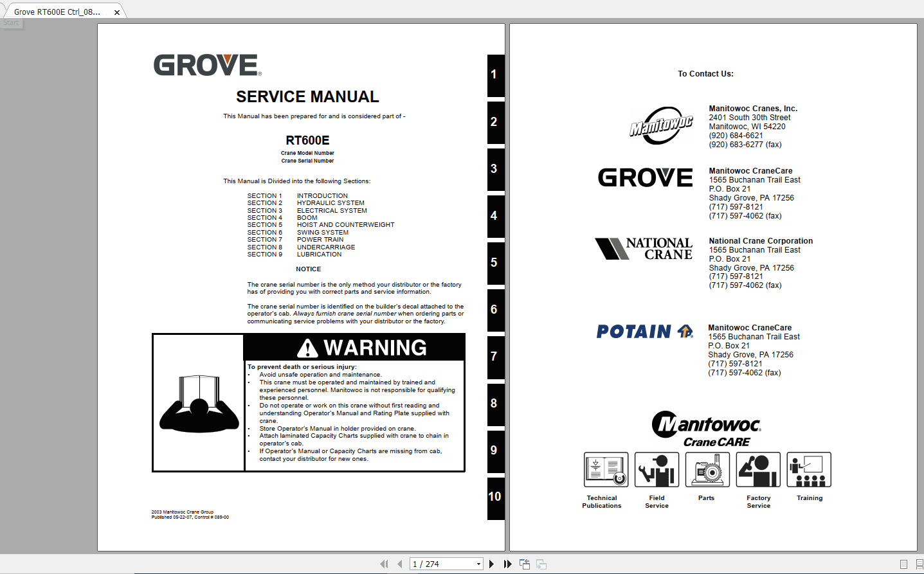Screen dimensions: 924x574
Task: Go to the previous page
Action: [x=401, y=564]
